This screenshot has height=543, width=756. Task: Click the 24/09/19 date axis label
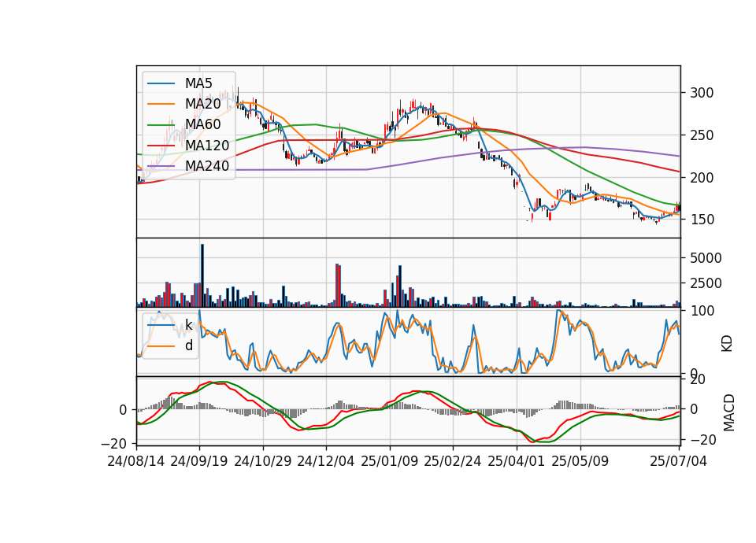point(199,461)
